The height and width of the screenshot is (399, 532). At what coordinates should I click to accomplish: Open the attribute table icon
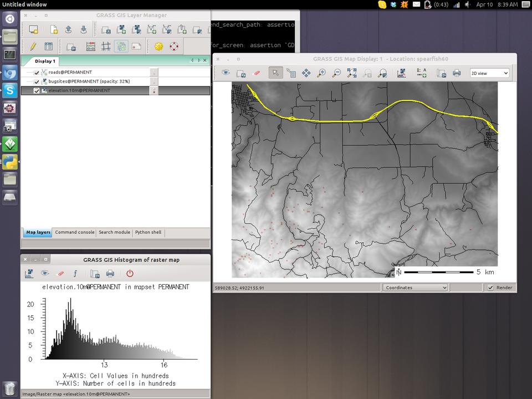tap(49, 47)
